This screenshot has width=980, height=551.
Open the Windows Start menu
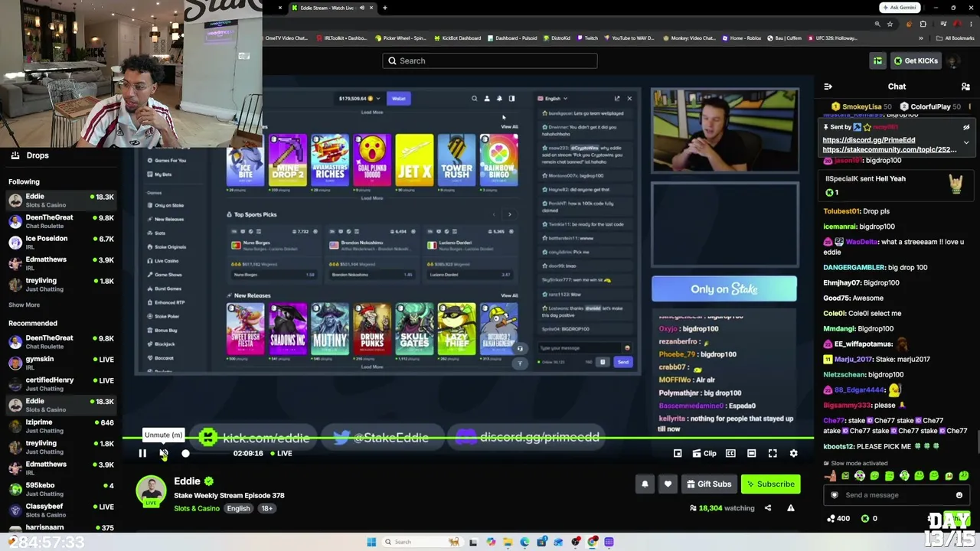tap(371, 542)
